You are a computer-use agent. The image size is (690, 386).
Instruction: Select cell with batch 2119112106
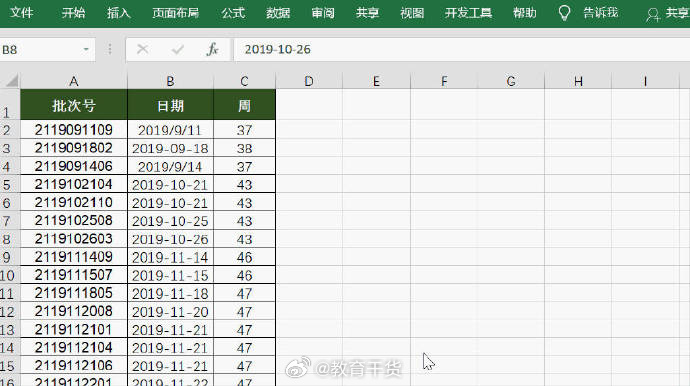pos(74,365)
